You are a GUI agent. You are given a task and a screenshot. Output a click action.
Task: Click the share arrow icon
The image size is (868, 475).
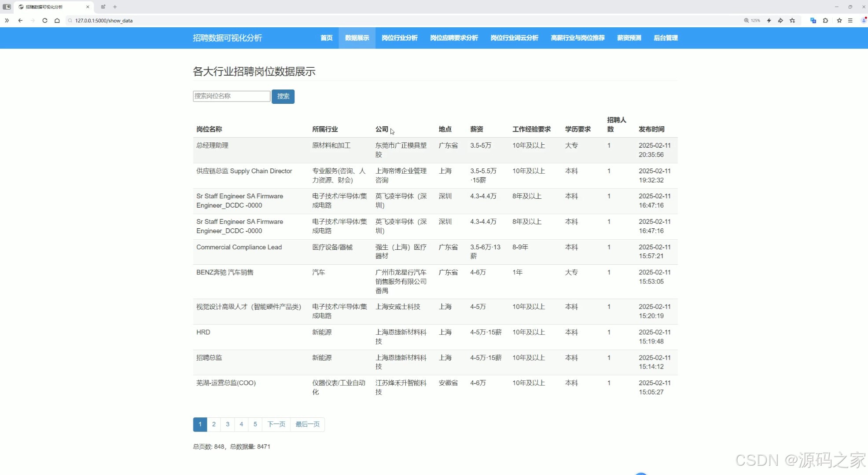[x=780, y=20]
